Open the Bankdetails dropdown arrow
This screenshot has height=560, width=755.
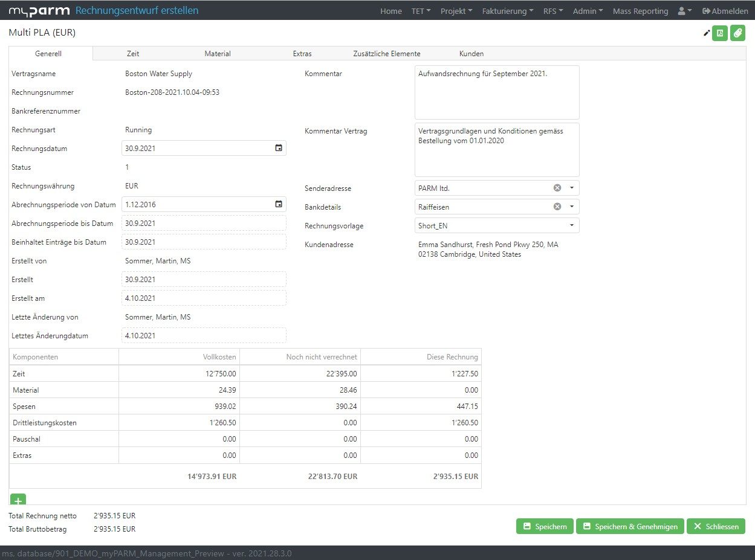pos(571,207)
